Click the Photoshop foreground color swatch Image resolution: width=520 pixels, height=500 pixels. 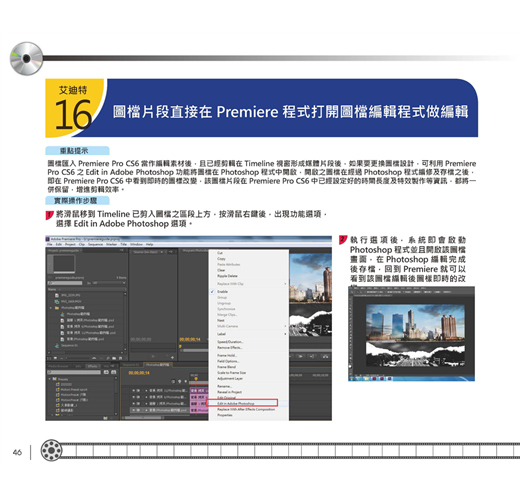click(x=351, y=366)
